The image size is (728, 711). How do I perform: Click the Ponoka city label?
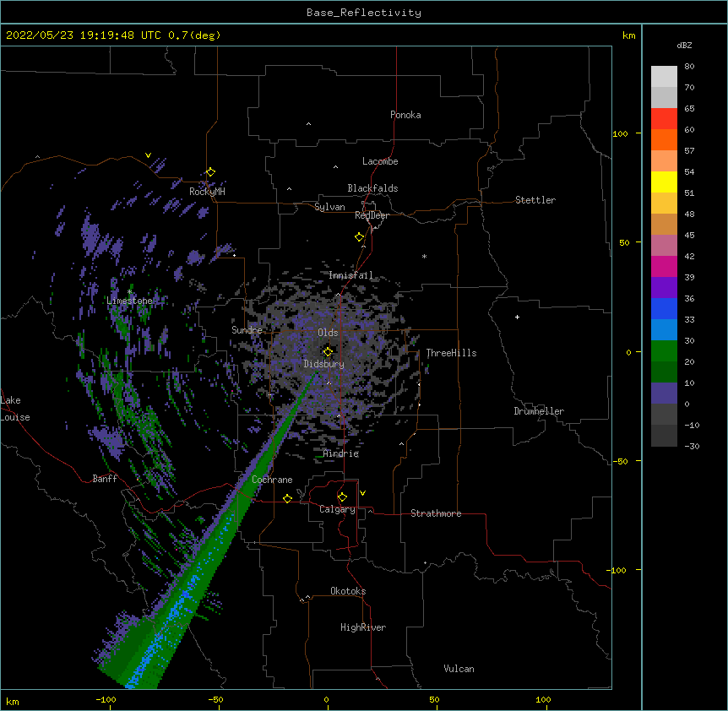[405, 115]
